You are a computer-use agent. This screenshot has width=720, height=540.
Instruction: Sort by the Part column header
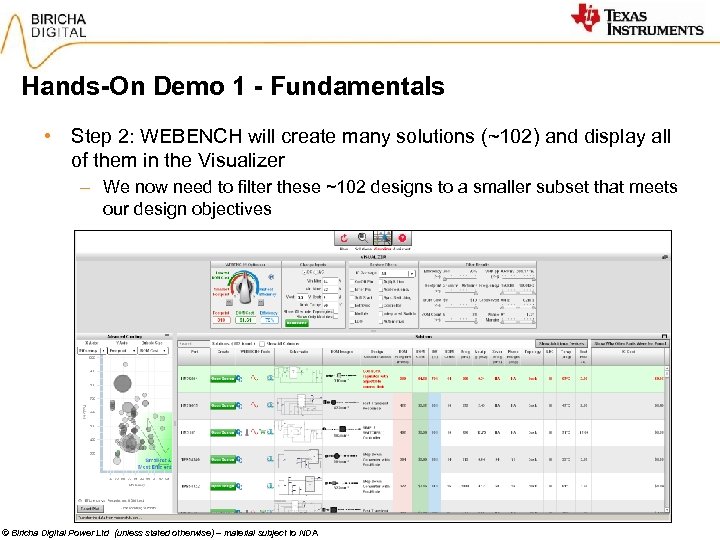click(x=194, y=357)
